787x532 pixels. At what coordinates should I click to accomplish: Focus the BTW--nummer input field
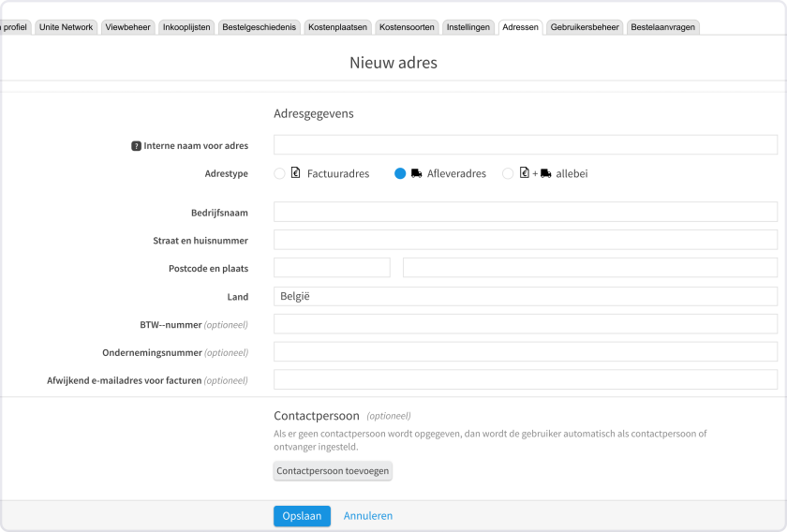(526, 324)
